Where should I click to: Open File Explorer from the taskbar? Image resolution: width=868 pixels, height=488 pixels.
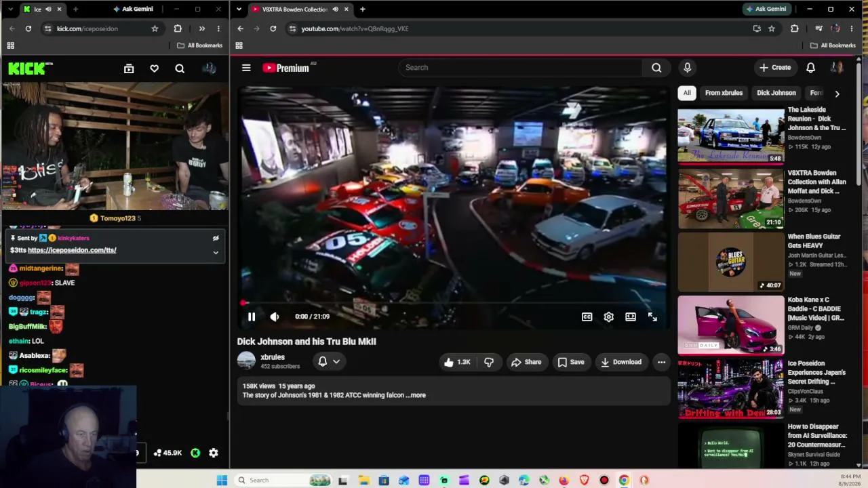pos(364,481)
